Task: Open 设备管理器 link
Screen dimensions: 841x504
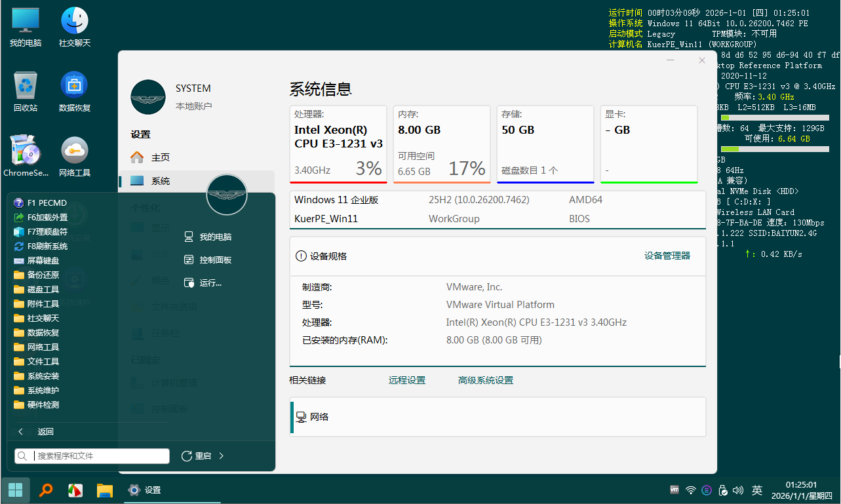Action: 667,256
